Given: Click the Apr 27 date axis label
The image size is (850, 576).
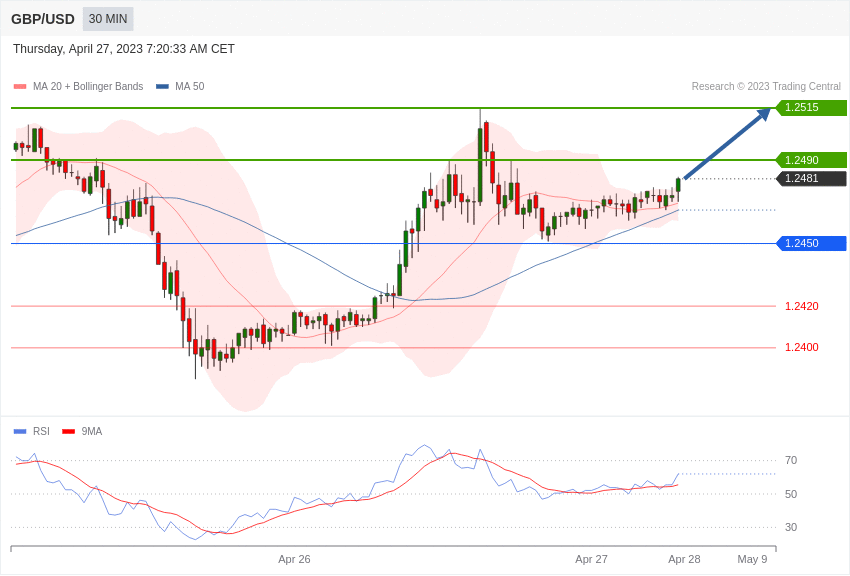Looking at the screenshot, I should point(591,559).
